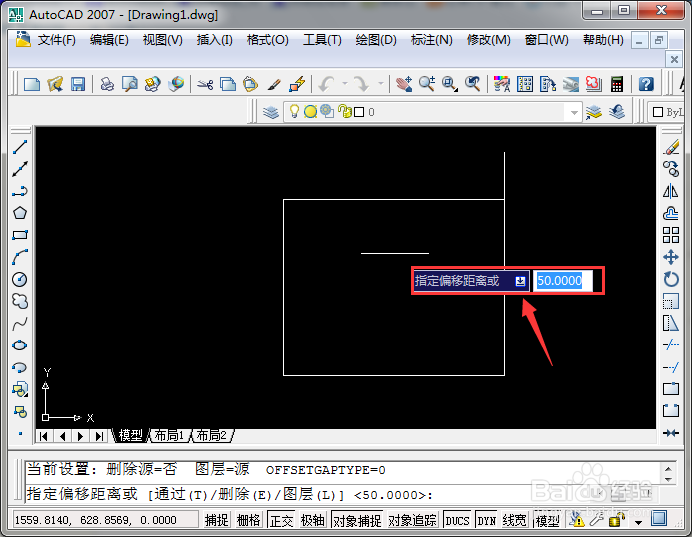Toggle 正交 ortho mode
Image resolution: width=692 pixels, height=537 pixels.
click(281, 520)
